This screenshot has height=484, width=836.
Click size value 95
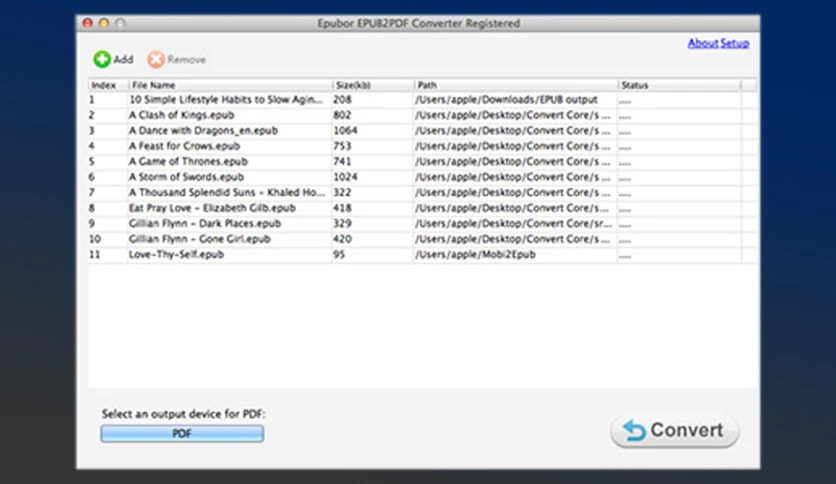tap(339, 254)
